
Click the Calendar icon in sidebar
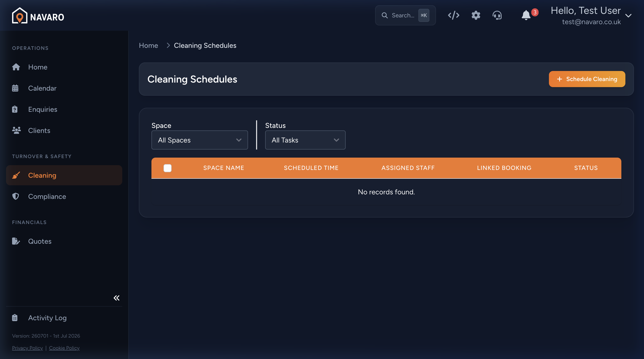tap(15, 88)
